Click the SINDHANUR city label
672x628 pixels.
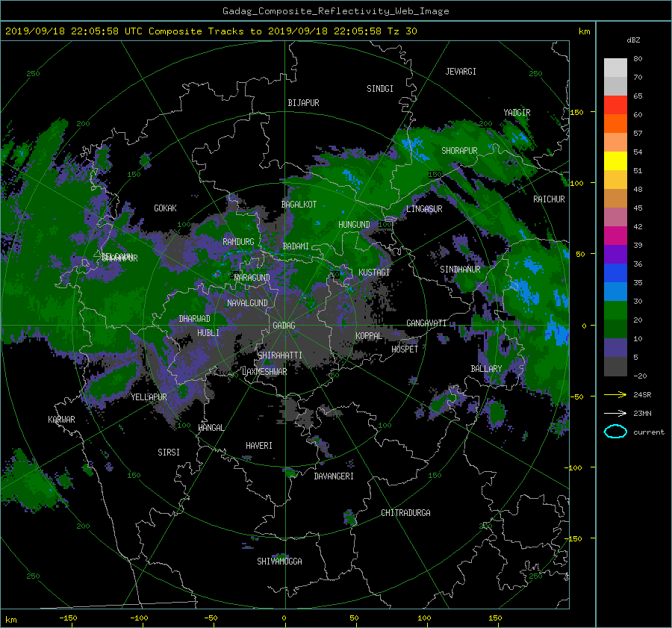pyautogui.click(x=460, y=270)
